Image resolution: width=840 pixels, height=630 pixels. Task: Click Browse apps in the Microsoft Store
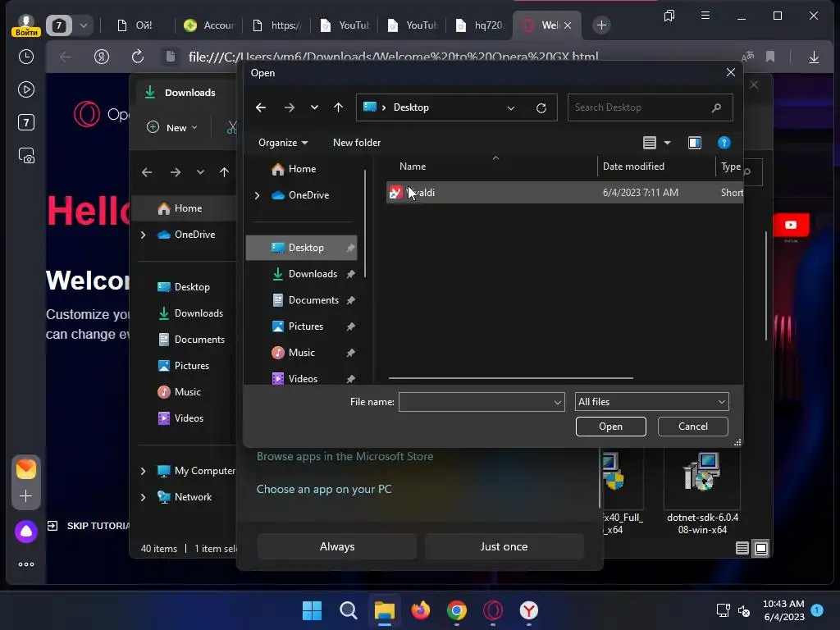(x=345, y=456)
